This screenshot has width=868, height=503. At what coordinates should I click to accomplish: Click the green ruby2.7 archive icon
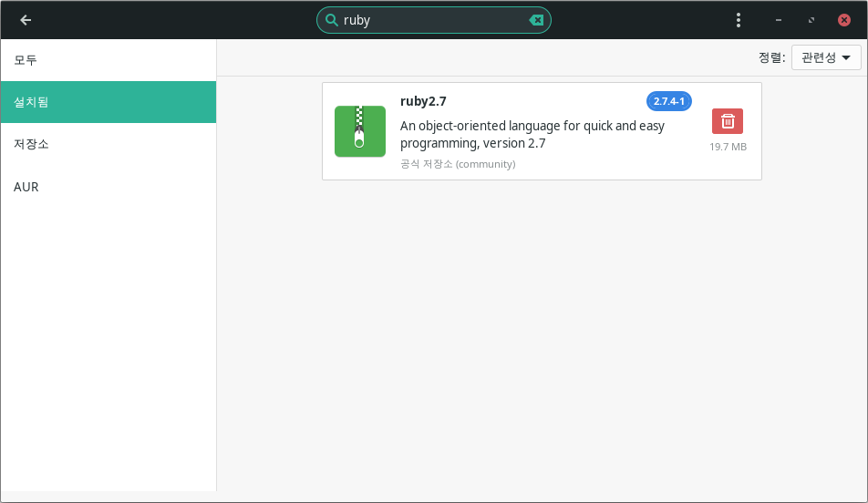[x=359, y=131]
